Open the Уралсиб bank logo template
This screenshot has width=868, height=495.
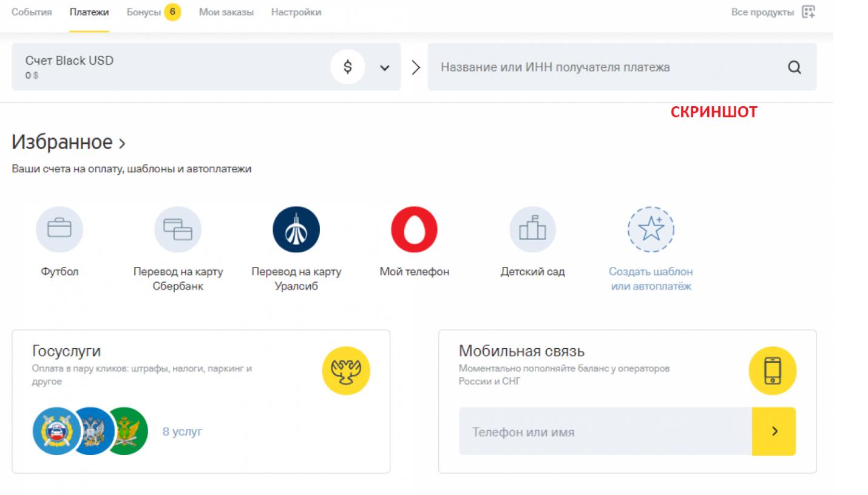point(296,229)
